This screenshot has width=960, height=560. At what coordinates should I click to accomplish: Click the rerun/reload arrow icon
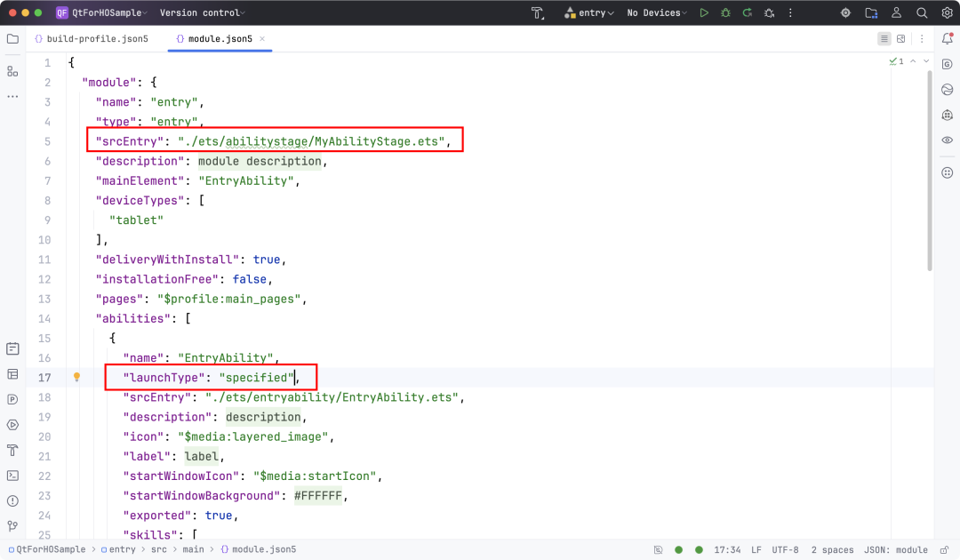point(747,12)
